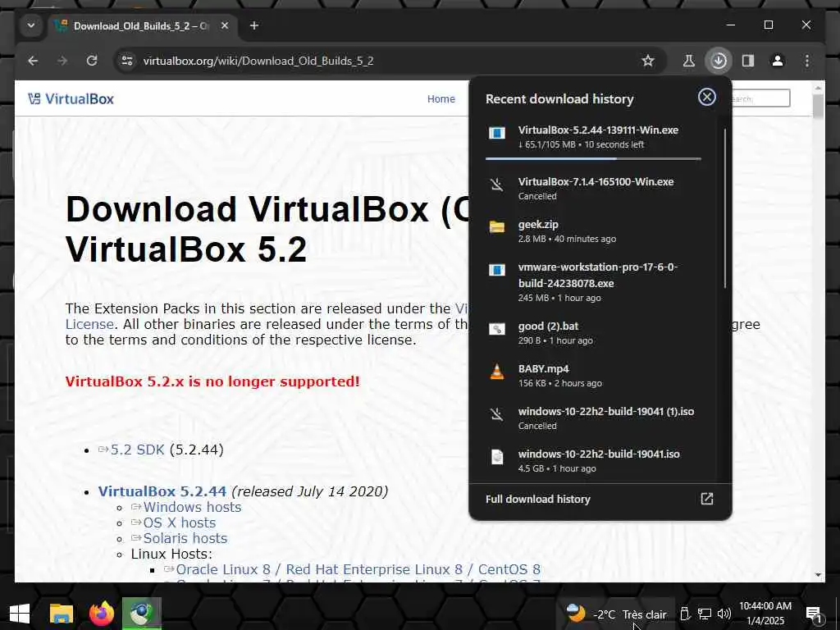The width and height of the screenshot is (840, 630).
Task: Click the VirtualBox 5.2.44 release link
Action: [x=162, y=491]
